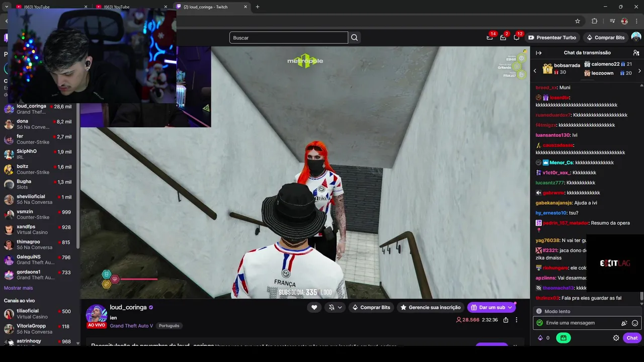Open boltz channel in the sidebar
Screen dimensions: 644x362
tap(39, 169)
